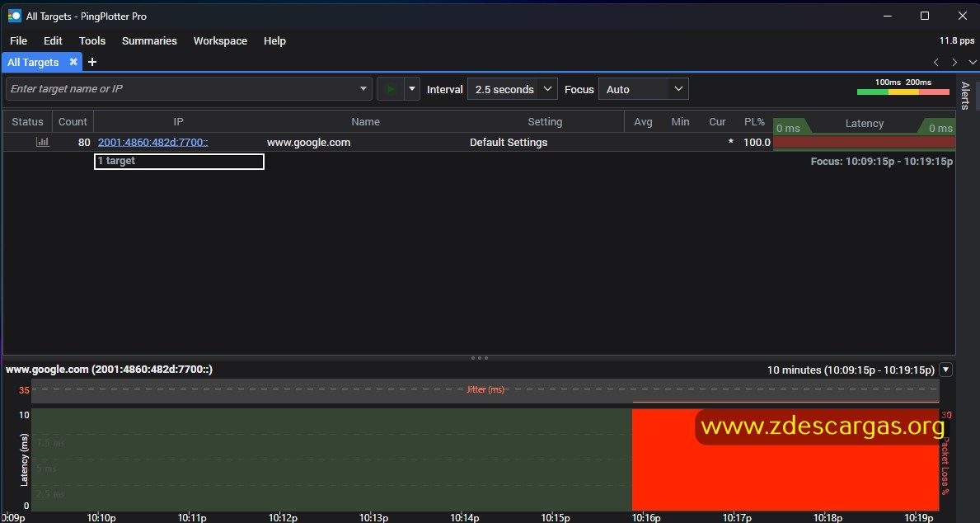Click the 10 minutes time range label
Screen dimensions: 980x523
(851, 370)
